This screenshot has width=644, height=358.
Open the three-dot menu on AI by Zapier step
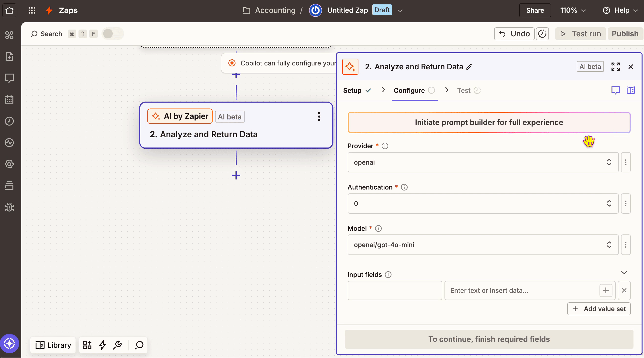(319, 116)
